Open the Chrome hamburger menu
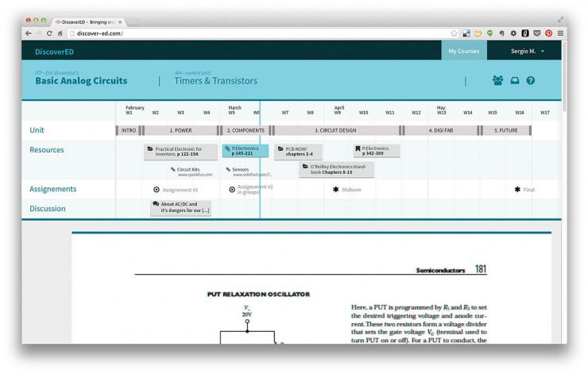588x374 pixels. point(560,33)
